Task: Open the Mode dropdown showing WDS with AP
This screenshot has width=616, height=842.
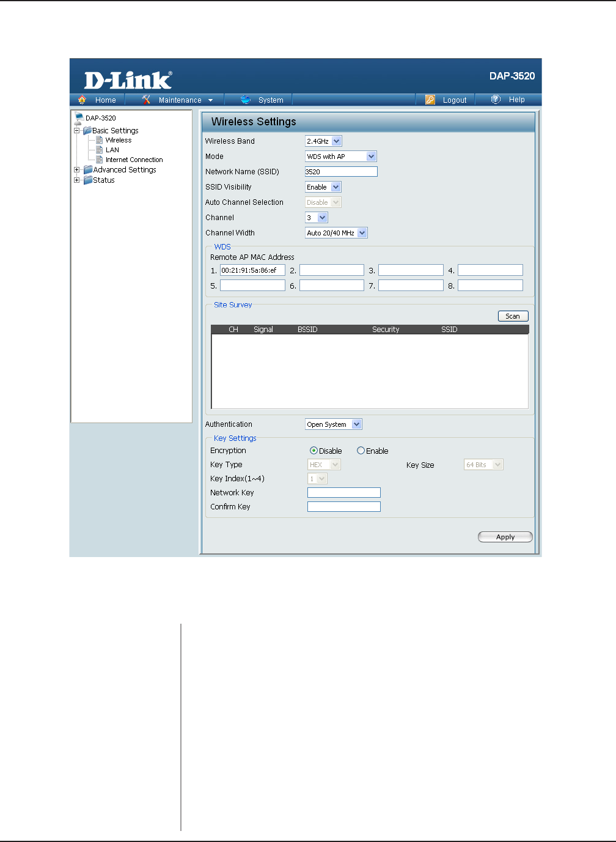Action: pyautogui.click(x=341, y=157)
